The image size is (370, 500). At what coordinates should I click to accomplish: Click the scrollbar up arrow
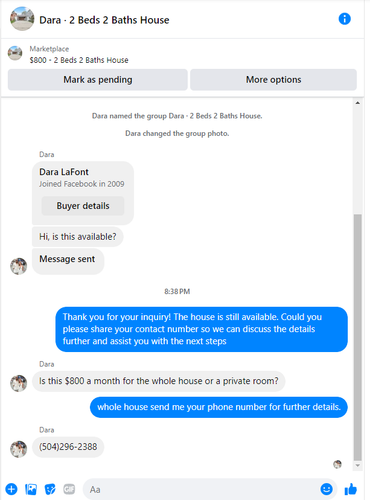point(358,103)
